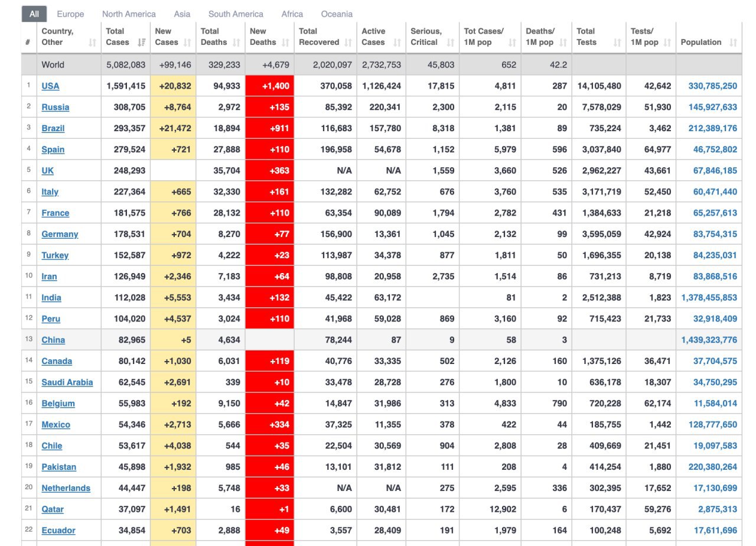The image size is (756, 546).
Task: Click the UK link
Action: click(x=47, y=171)
